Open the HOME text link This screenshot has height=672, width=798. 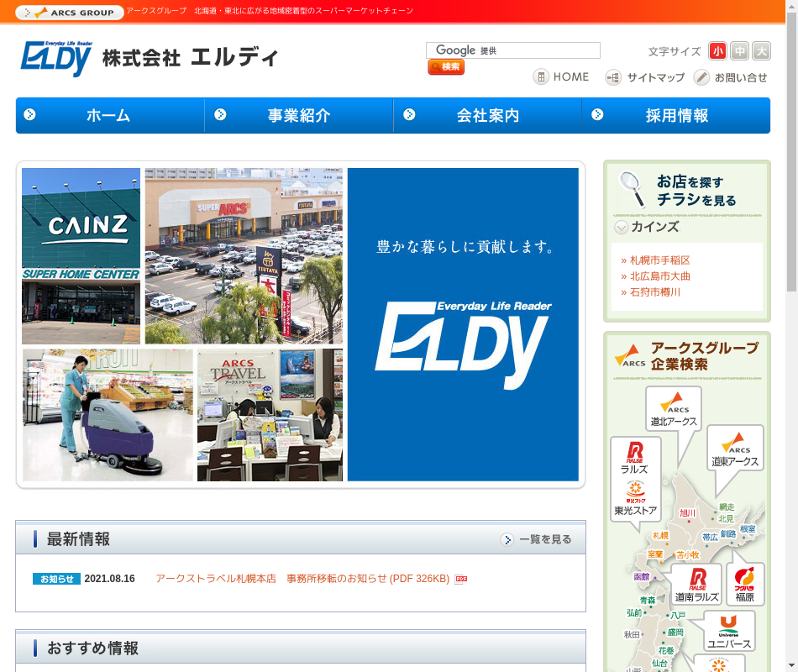[x=571, y=77]
